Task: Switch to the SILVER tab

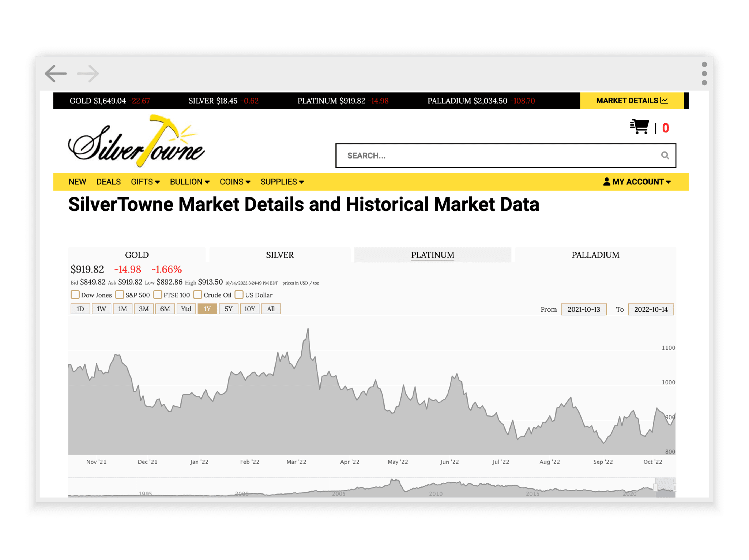Action: tap(279, 255)
